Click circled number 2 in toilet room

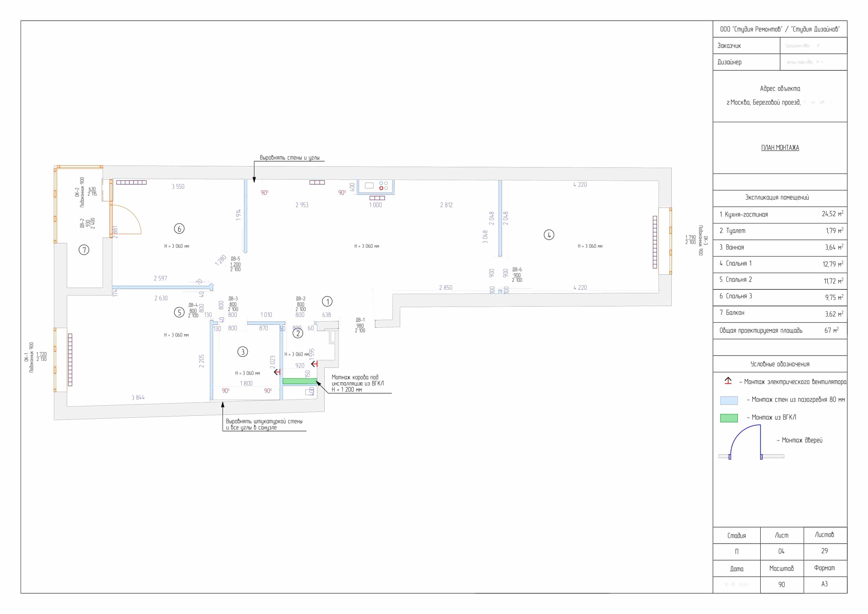[298, 333]
